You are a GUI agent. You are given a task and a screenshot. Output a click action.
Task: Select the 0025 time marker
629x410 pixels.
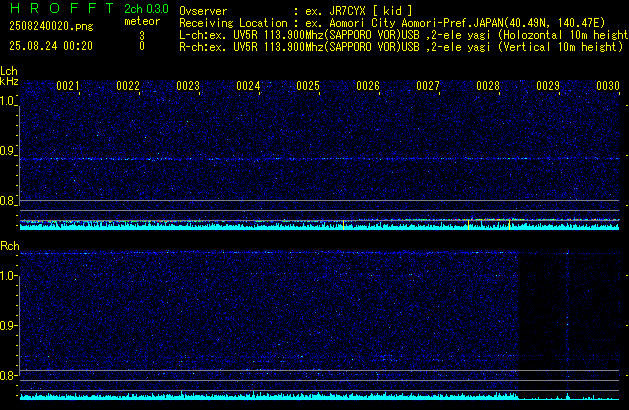click(308, 86)
